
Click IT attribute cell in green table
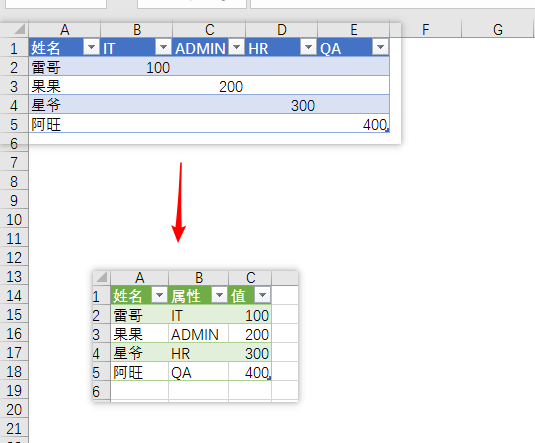point(199,314)
